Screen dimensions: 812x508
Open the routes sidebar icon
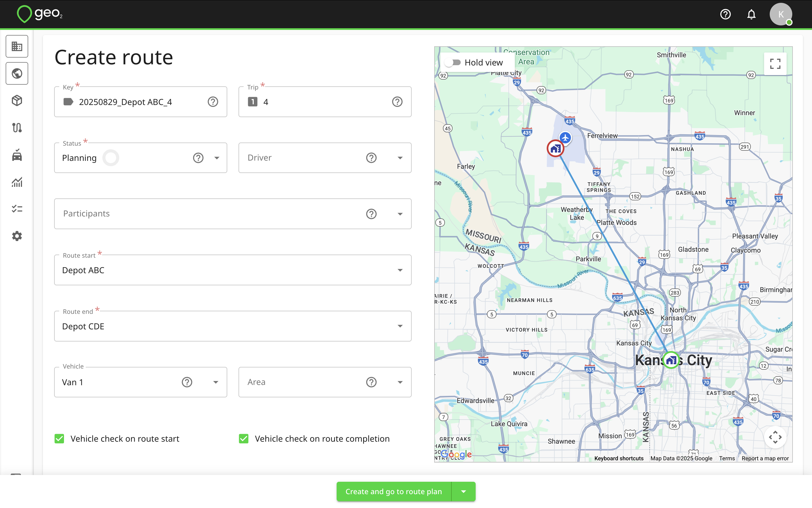pyautogui.click(x=17, y=128)
